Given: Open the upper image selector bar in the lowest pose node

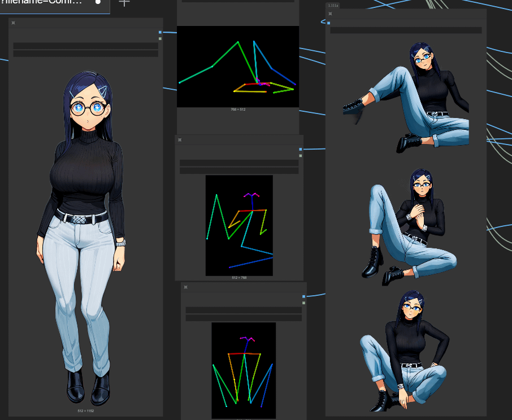Looking at the screenshot, I should tap(244, 310).
